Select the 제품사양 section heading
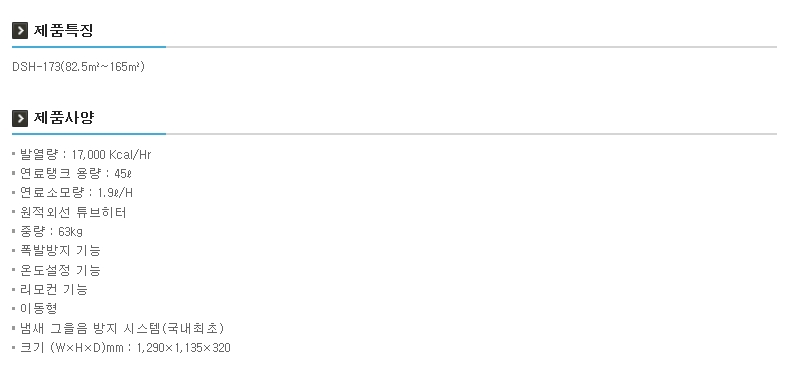The height and width of the screenshot is (377, 792). click(x=64, y=118)
